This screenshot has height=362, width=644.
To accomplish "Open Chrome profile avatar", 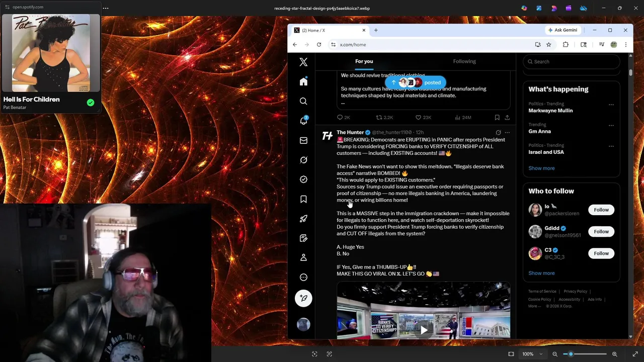I will point(614,45).
